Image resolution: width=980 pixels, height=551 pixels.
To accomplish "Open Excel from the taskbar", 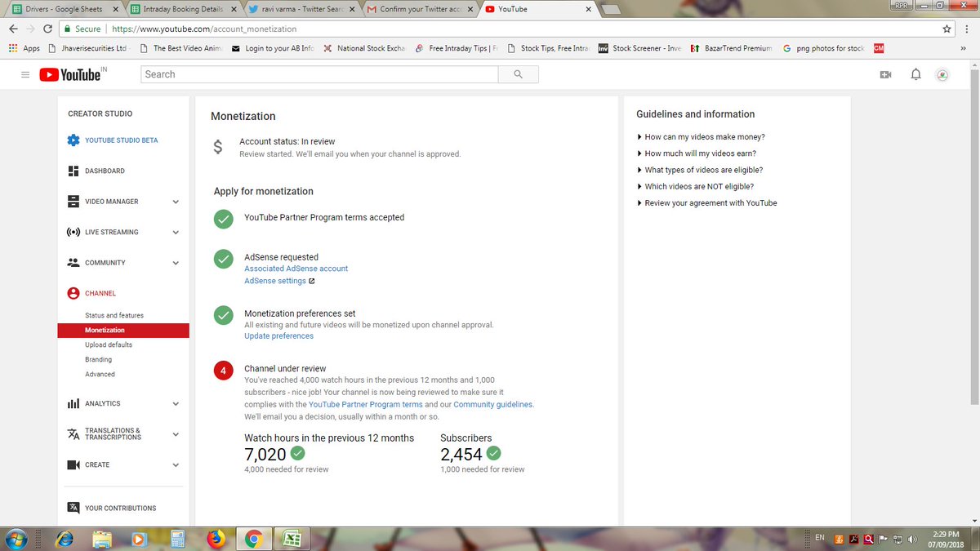I will click(x=292, y=539).
